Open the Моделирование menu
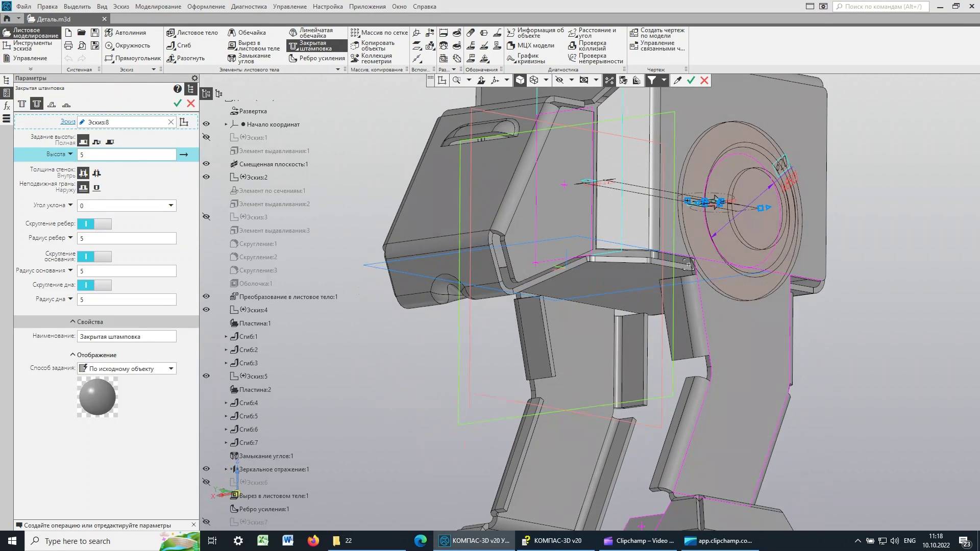The width and height of the screenshot is (980, 551). point(158,7)
